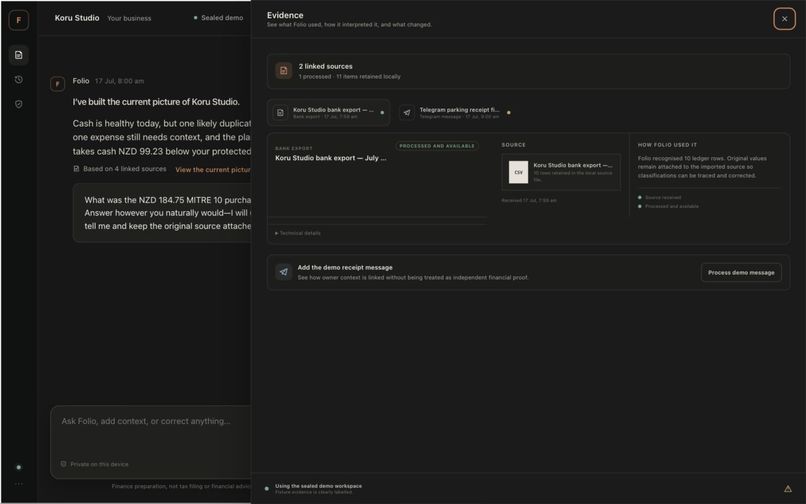Click the Koru Studio business name
Image resolution: width=806 pixels, height=504 pixels.
pos(77,17)
